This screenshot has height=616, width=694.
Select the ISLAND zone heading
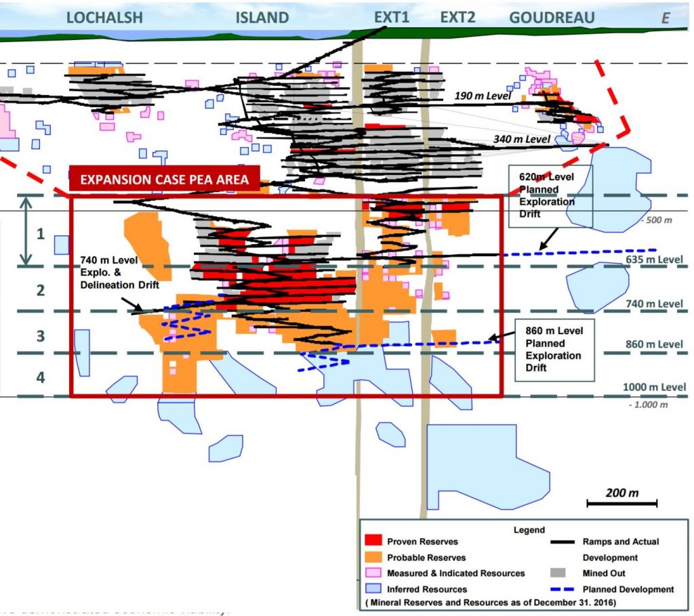[x=262, y=18]
